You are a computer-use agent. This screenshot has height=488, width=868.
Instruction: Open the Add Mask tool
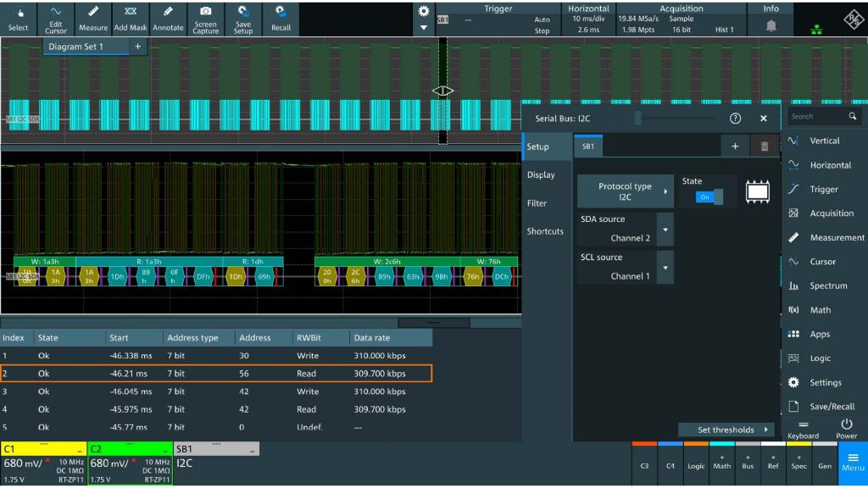[131, 17]
